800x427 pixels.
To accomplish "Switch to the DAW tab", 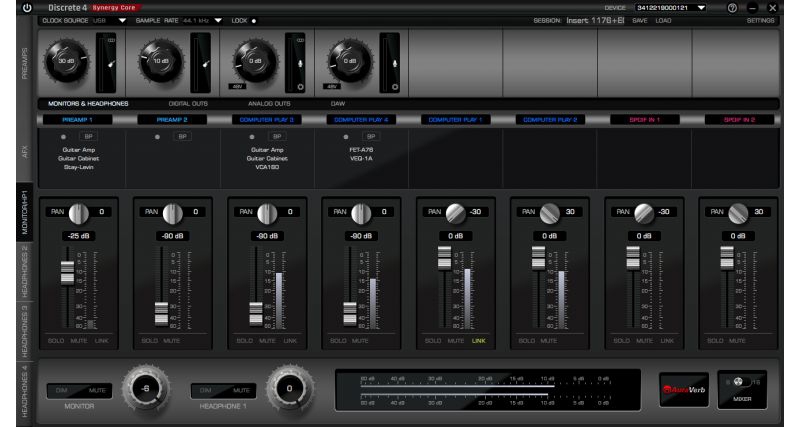I will 338,104.
